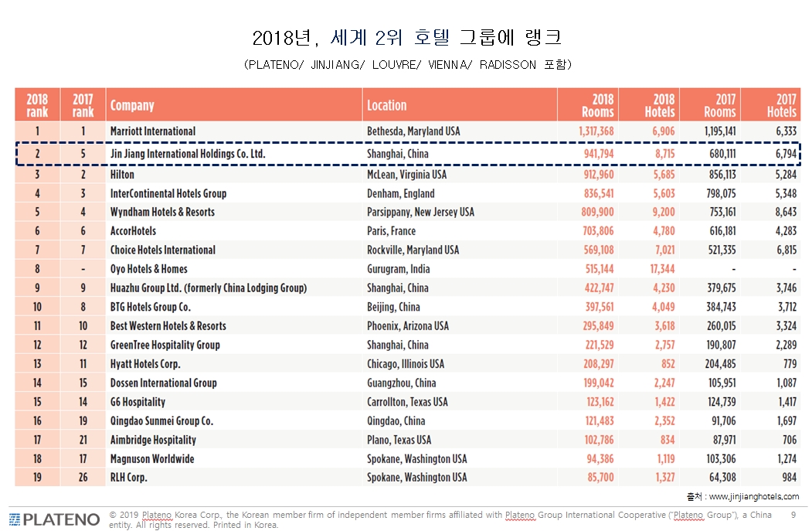Click the Bethesda, Maryland USA location
Image resolution: width=812 pixels, height=531 pixels.
[413, 131]
